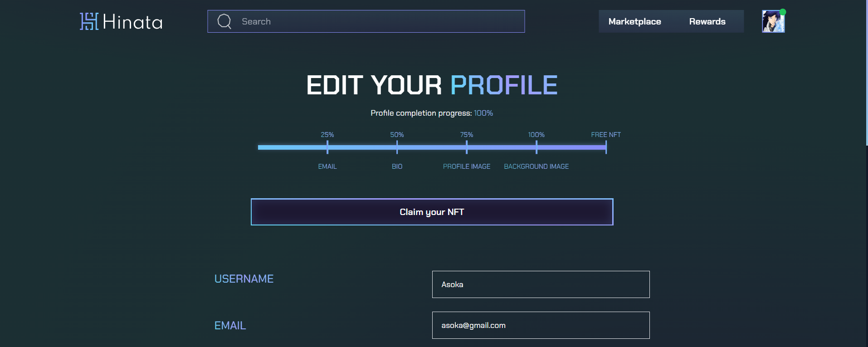Click the profile completion progress bar

click(x=432, y=147)
